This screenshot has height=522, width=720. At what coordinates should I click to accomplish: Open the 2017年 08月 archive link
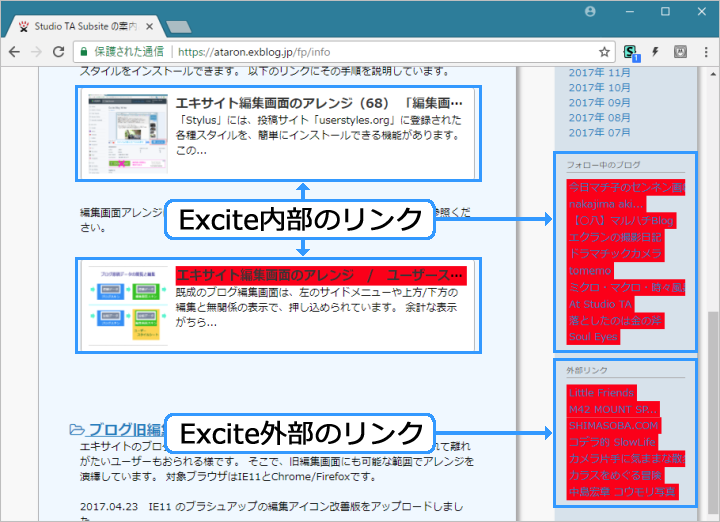click(x=599, y=118)
